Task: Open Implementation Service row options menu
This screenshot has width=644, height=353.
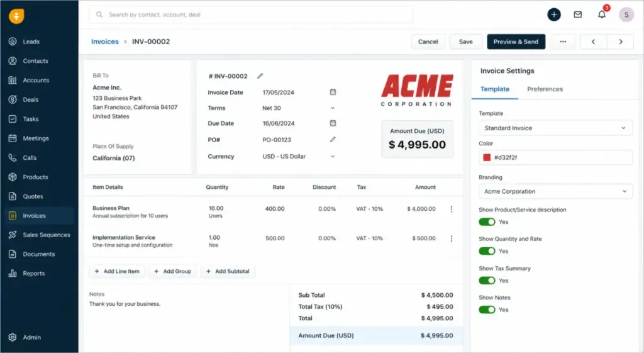Action: coord(452,238)
